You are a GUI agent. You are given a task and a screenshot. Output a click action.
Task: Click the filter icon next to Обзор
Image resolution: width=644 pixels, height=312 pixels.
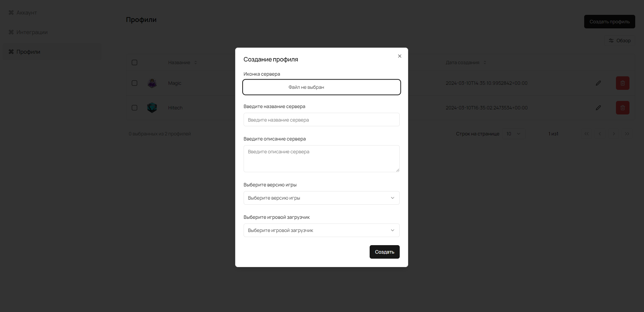[x=612, y=41]
